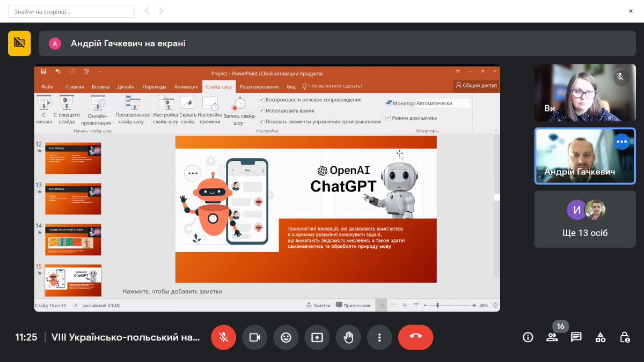Viewport: 644px width, 362px height.
Task: Open the Файл tab in PowerPoint
Action: 47,86
